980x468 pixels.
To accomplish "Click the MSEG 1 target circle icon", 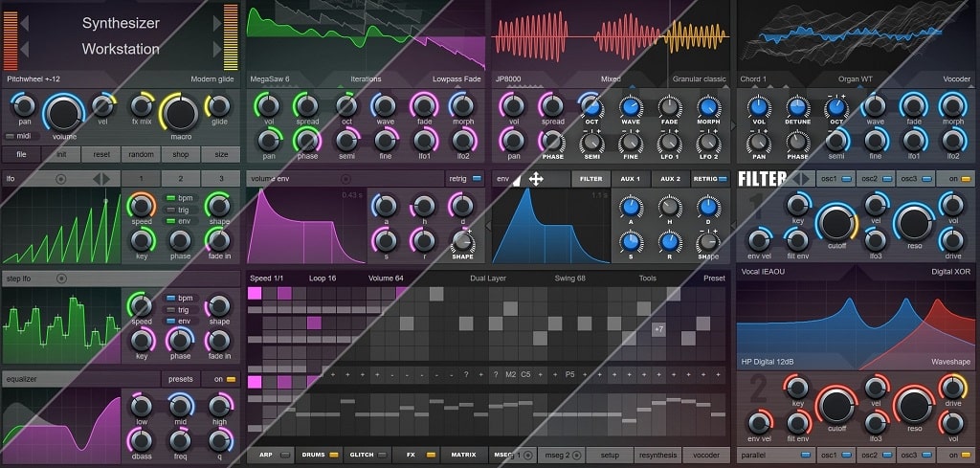I will point(528,455).
